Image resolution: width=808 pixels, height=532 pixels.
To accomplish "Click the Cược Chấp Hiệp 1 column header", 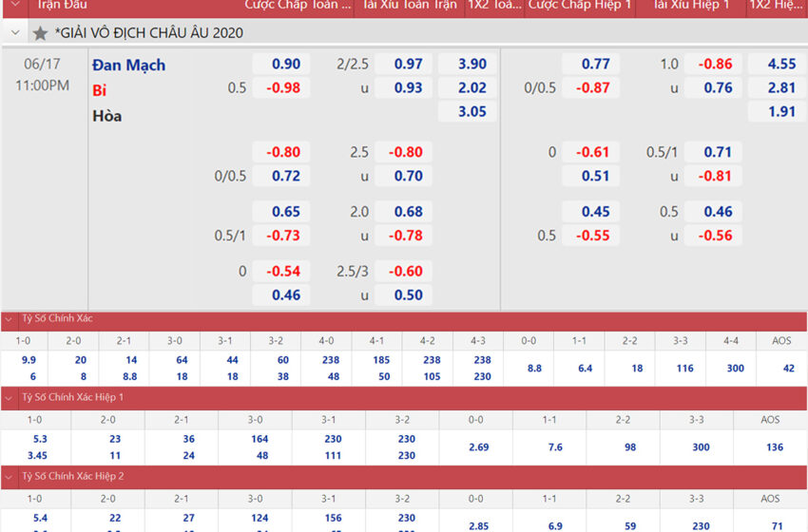I will [x=580, y=5].
